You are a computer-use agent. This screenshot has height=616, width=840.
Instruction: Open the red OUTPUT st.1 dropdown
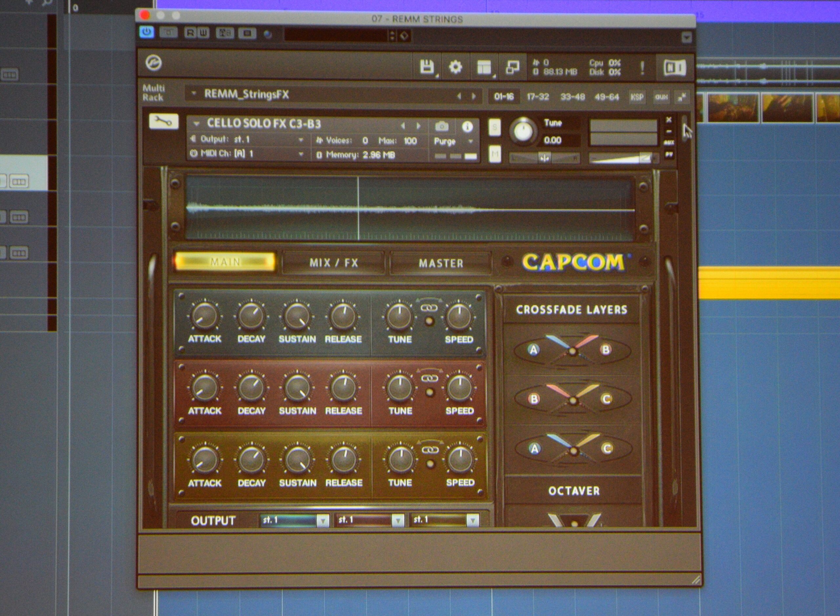click(x=370, y=520)
